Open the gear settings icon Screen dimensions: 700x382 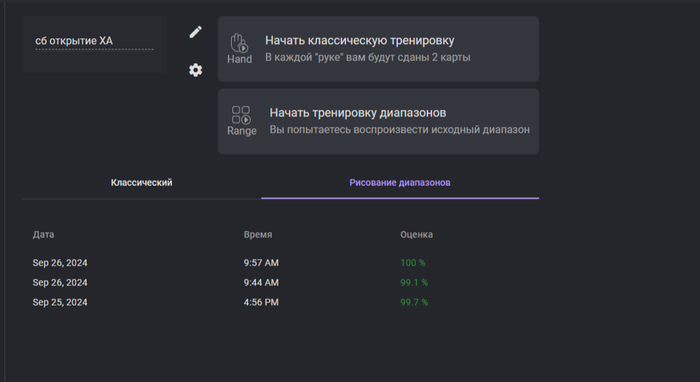click(x=196, y=70)
